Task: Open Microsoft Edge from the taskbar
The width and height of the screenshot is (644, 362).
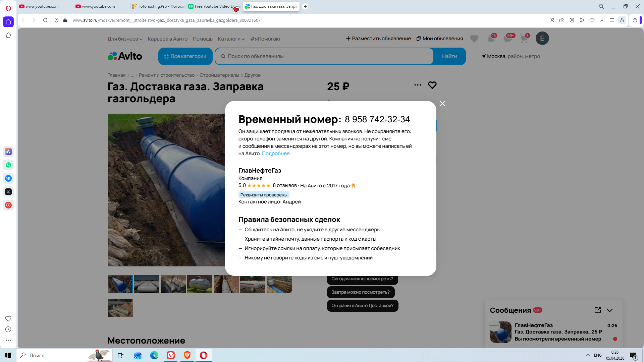Action: tap(154, 355)
